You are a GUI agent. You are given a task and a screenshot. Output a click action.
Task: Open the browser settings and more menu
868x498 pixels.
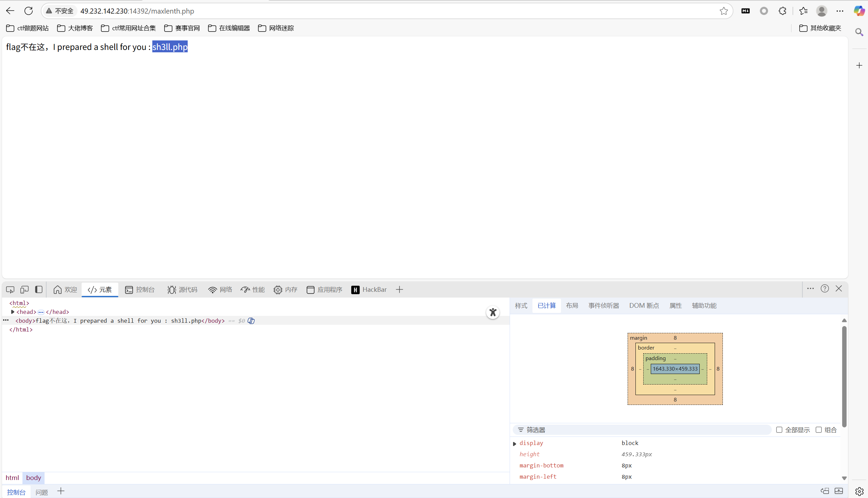pos(840,11)
